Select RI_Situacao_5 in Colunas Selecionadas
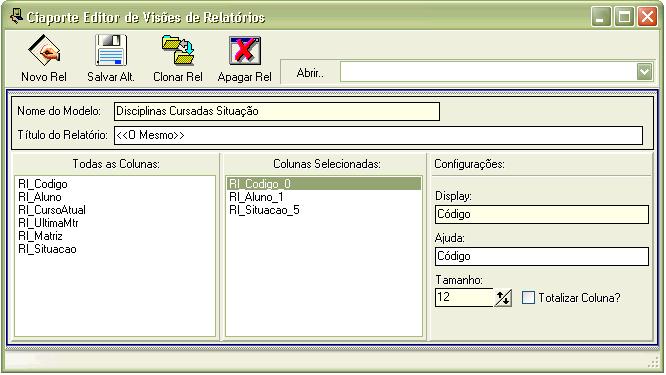The width and height of the screenshot is (666, 375). click(x=264, y=210)
